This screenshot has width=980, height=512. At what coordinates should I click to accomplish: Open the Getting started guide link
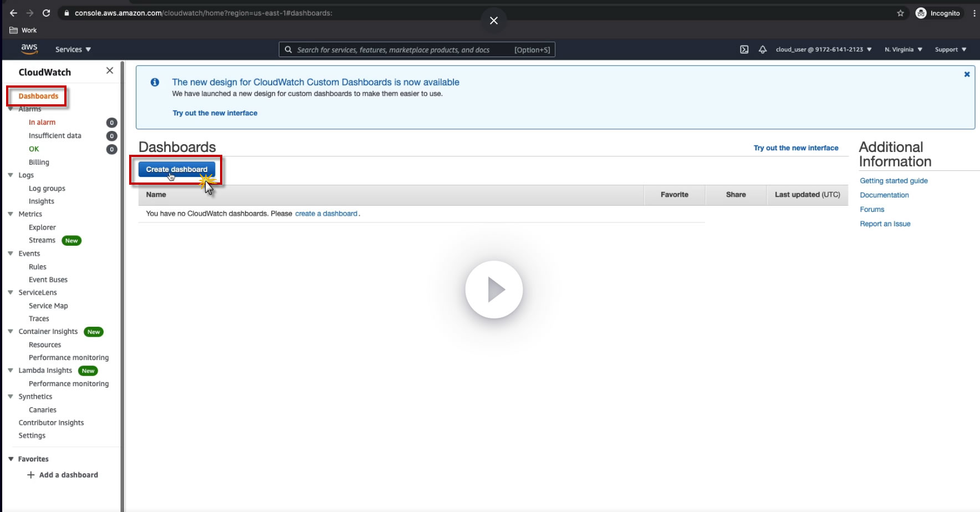894,181
